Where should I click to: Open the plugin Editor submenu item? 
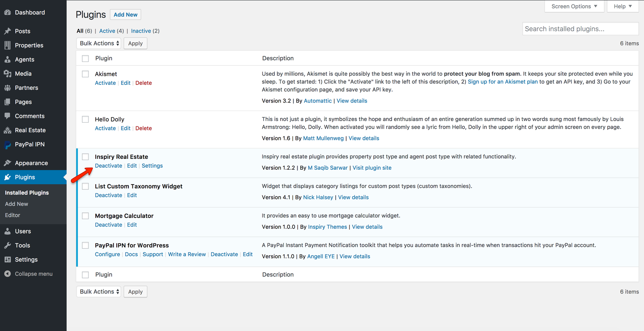[x=12, y=215]
